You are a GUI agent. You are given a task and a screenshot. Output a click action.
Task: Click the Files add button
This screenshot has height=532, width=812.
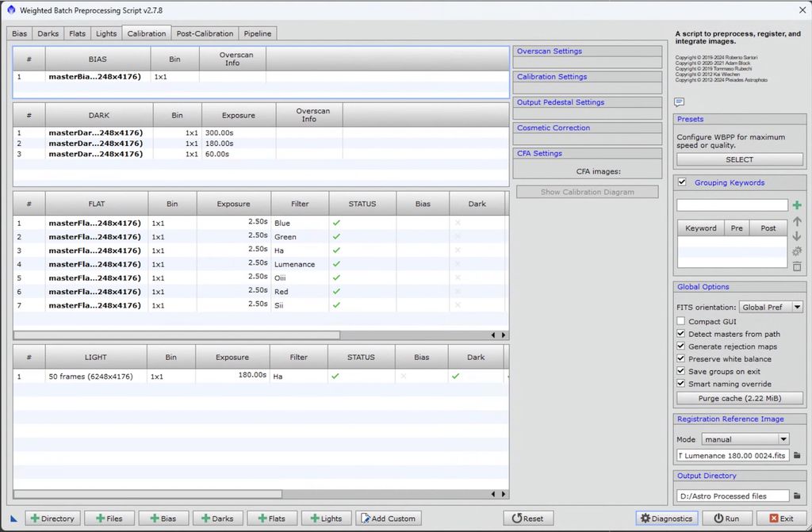(x=109, y=519)
